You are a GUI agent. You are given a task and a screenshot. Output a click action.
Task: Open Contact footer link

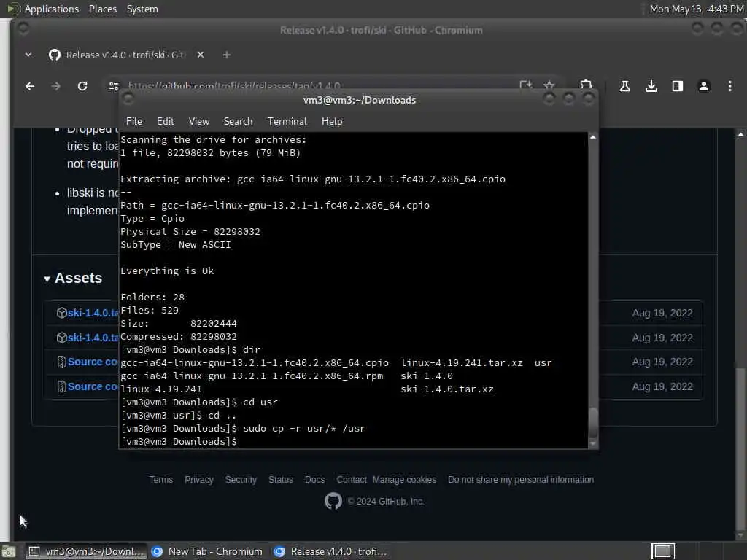(x=352, y=480)
